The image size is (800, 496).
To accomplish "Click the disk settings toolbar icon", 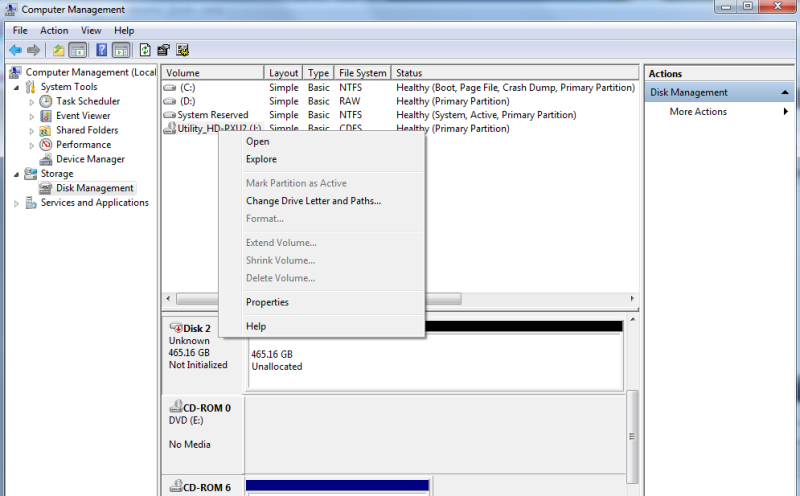I will [183, 50].
